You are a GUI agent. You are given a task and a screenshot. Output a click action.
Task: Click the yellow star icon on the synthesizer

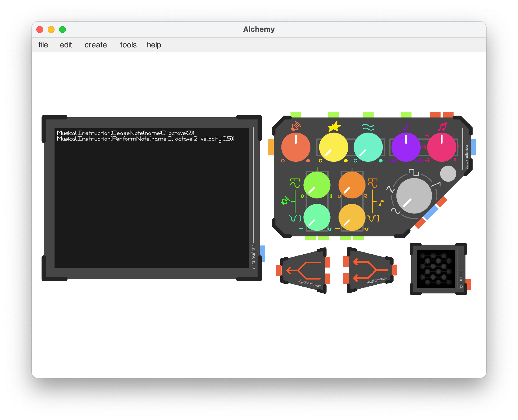pyautogui.click(x=334, y=126)
